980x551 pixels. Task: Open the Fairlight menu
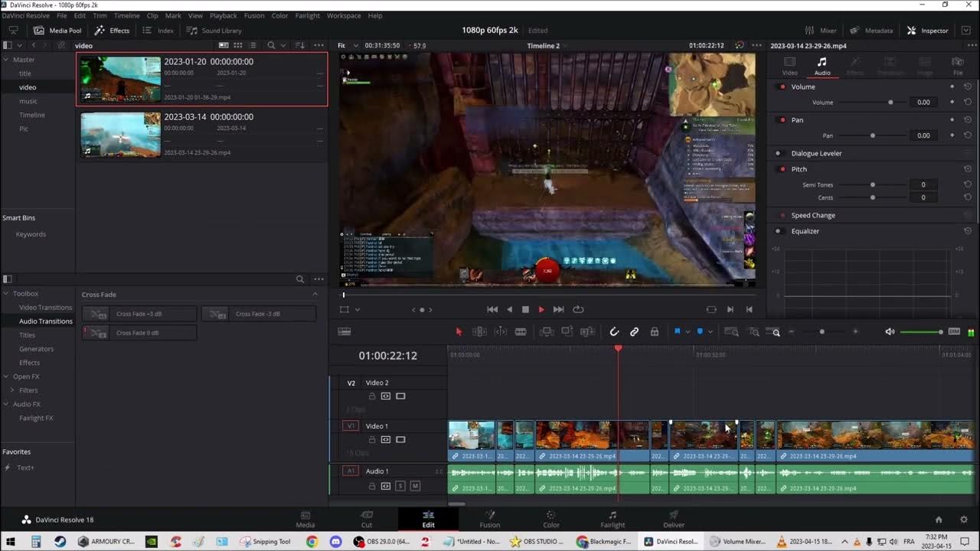(x=307, y=15)
